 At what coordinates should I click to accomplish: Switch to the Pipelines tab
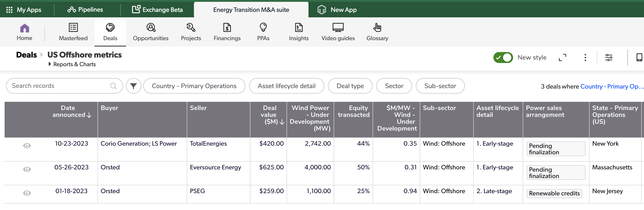tap(85, 10)
